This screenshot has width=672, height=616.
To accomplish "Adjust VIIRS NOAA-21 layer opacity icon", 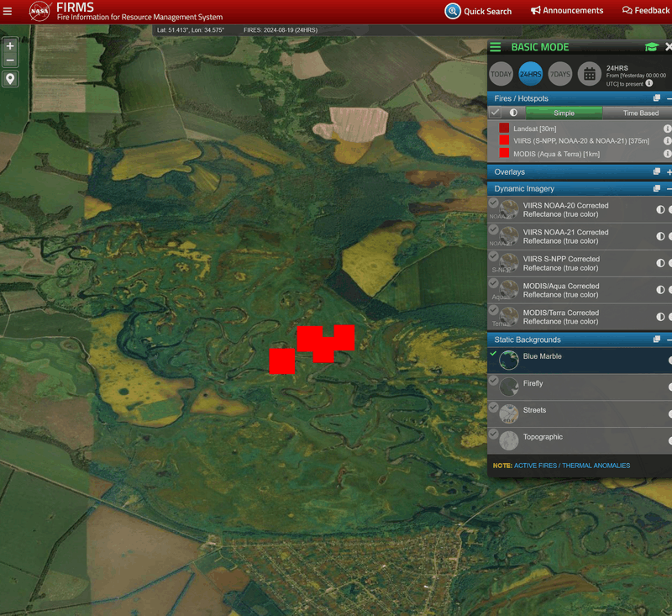I will point(660,236).
